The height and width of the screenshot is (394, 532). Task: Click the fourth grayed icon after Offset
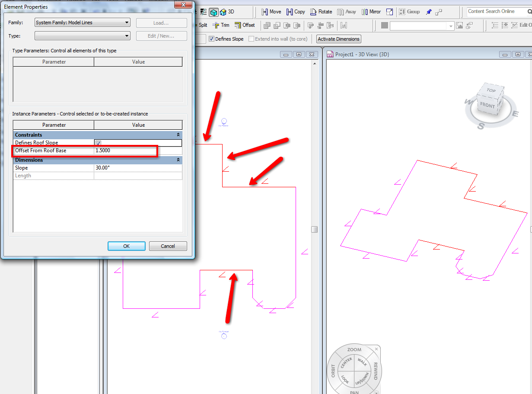click(296, 25)
